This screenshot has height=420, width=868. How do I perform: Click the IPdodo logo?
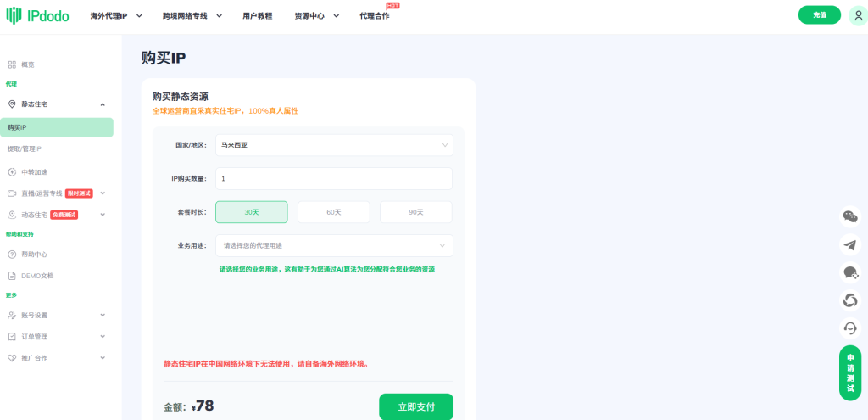(38, 15)
